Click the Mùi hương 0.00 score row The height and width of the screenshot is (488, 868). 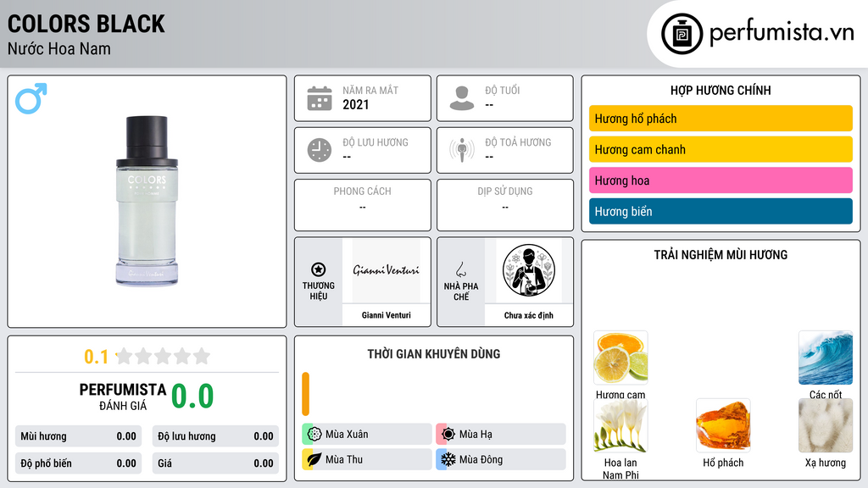tap(78, 436)
